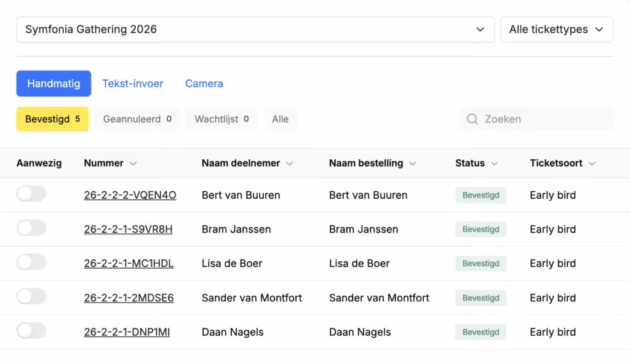630x364 pixels.
Task: Select the Handmatig tab
Action: (54, 84)
